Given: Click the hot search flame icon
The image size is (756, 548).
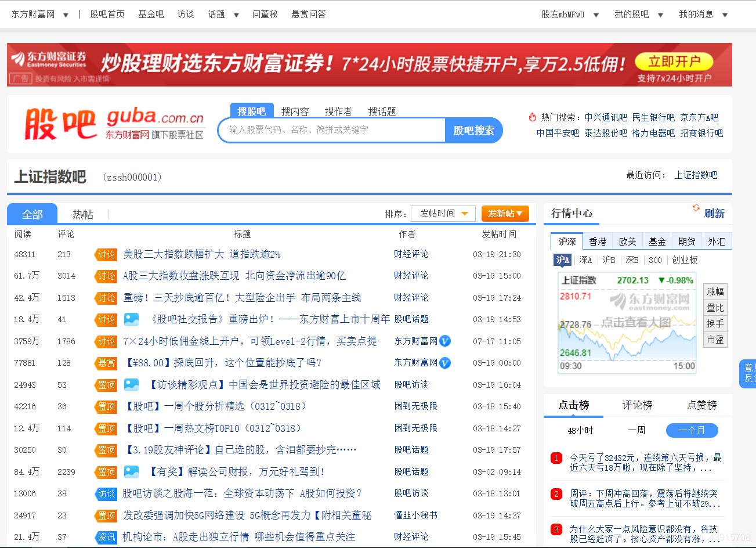Looking at the screenshot, I should pos(532,117).
